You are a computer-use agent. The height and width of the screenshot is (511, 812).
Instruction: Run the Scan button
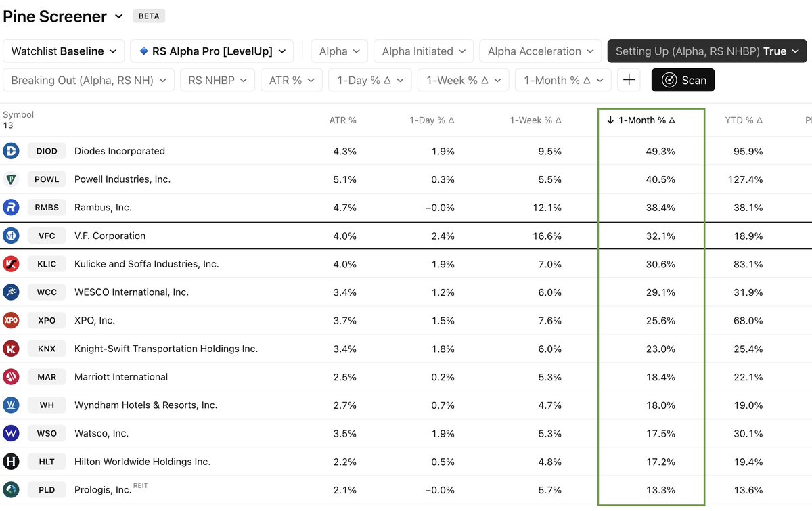coord(683,80)
